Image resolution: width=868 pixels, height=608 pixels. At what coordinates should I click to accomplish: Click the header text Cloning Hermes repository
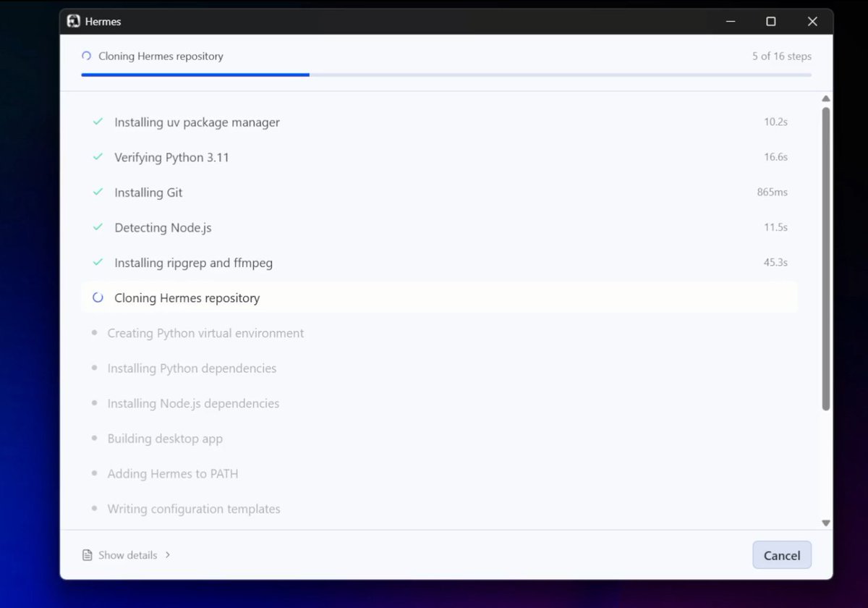(161, 56)
